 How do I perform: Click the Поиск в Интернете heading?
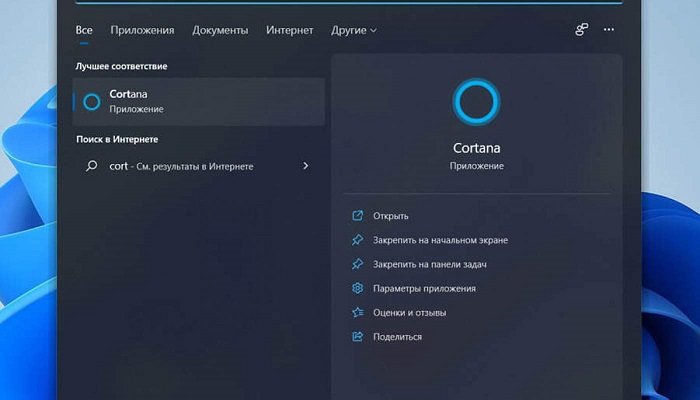(x=117, y=139)
